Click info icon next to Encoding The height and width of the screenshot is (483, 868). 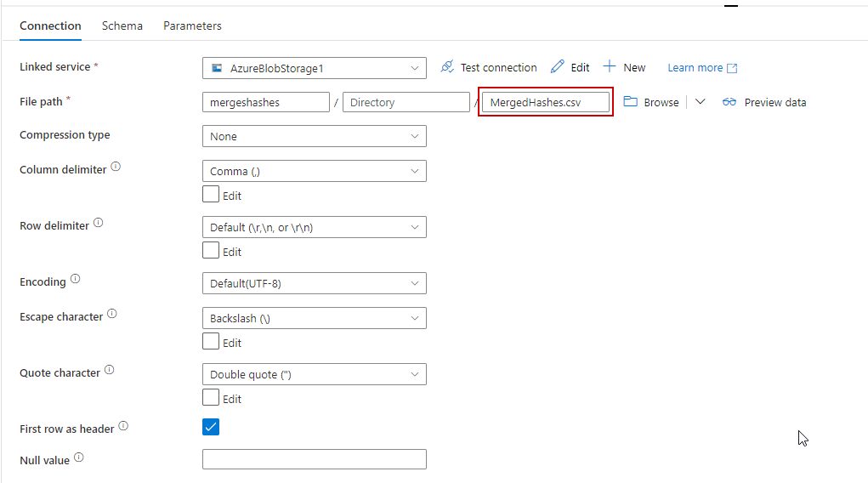pos(76,280)
